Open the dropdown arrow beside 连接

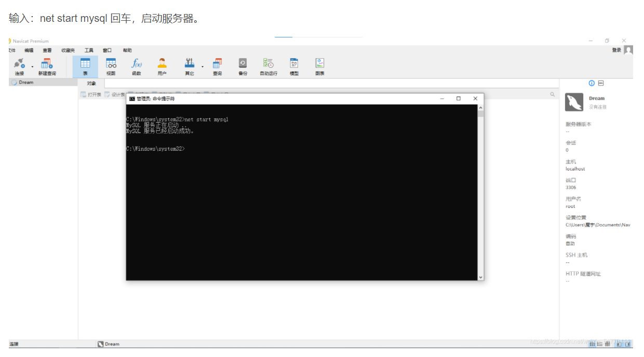[x=32, y=67]
